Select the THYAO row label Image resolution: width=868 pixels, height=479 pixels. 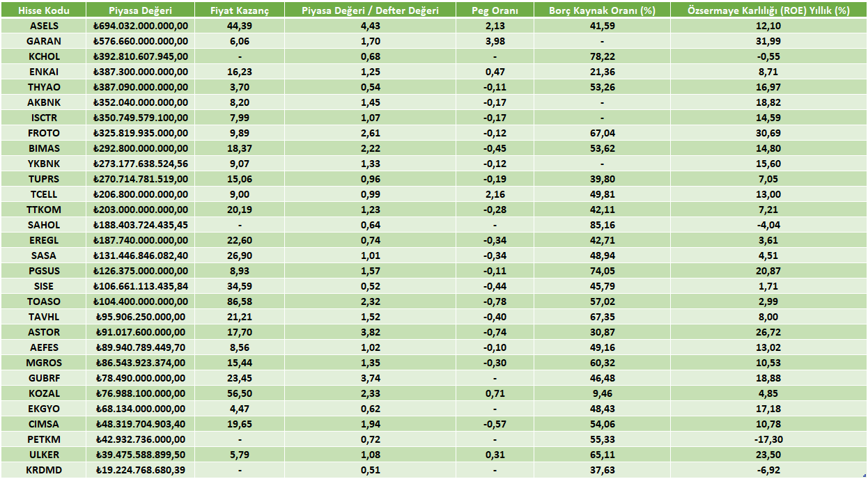[x=43, y=87]
